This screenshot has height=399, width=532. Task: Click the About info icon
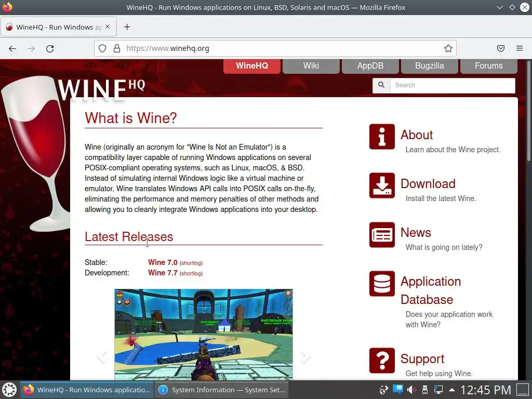[x=382, y=137]
